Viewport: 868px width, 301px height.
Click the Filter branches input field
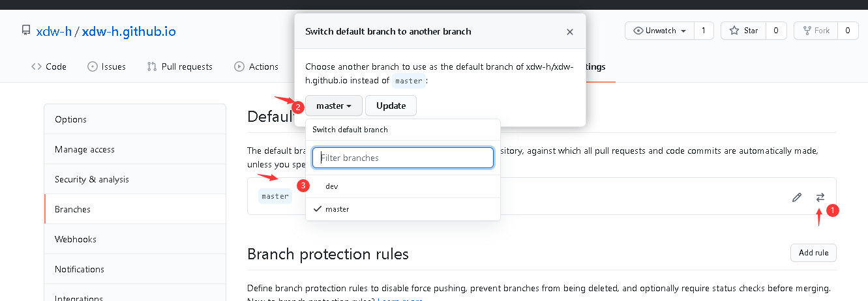(402, 158)
